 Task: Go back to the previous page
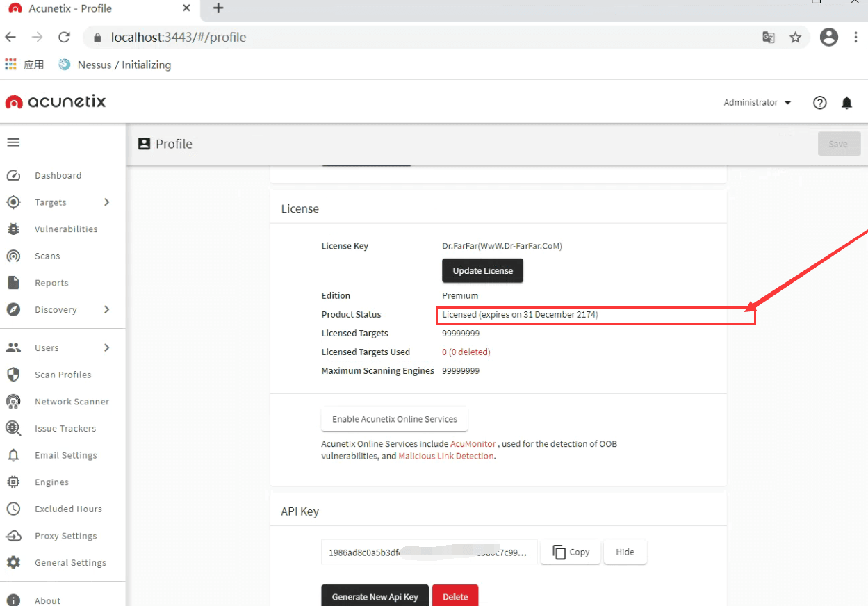click(10, 38)
